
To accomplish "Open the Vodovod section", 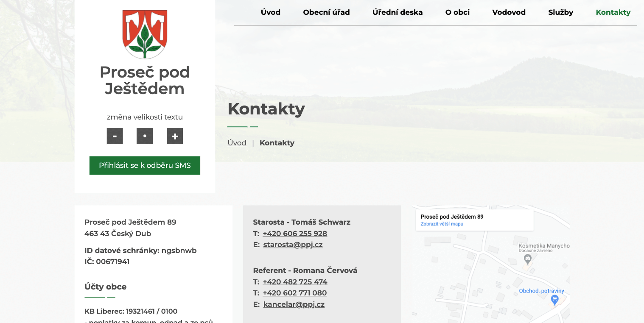I will coord(509,12).
